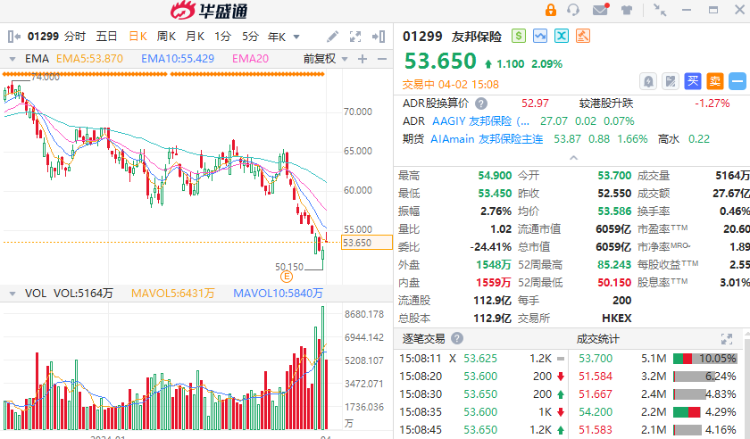Open VOL indicator dropdown triangle
750x439 pixels.
click(x=12, y=294)
